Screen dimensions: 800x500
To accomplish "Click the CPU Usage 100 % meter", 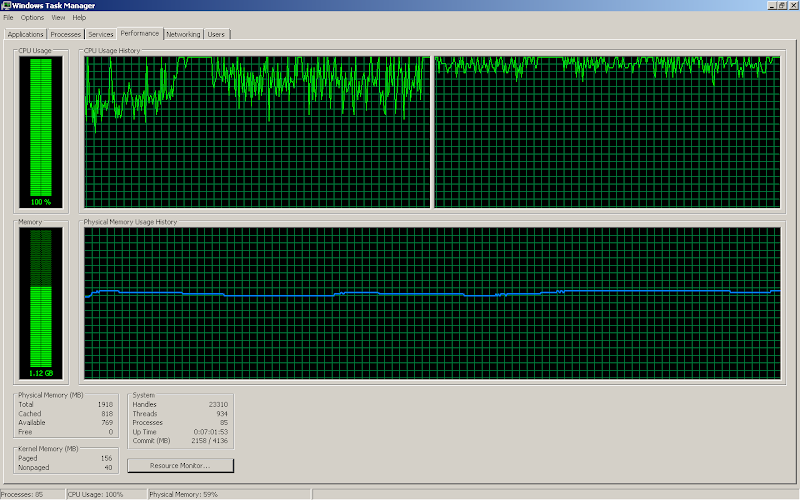I will (x=41, y=132).
